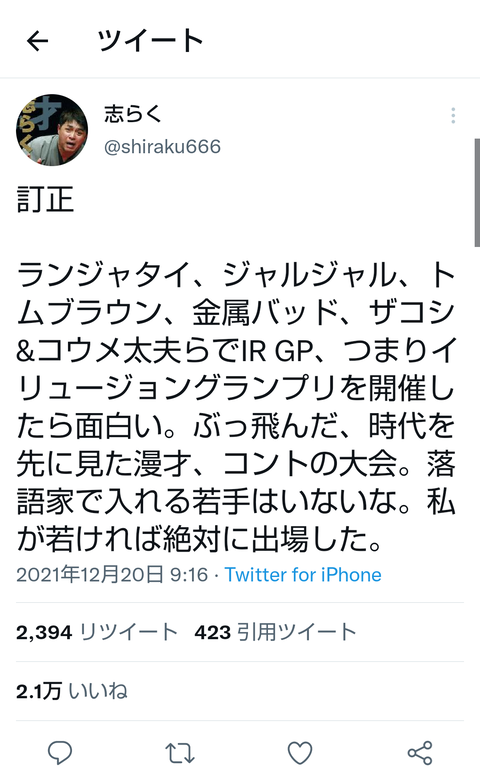Retweet using the circular arrows icon
This screenshot has height=772, width=480.
[180, 753]
